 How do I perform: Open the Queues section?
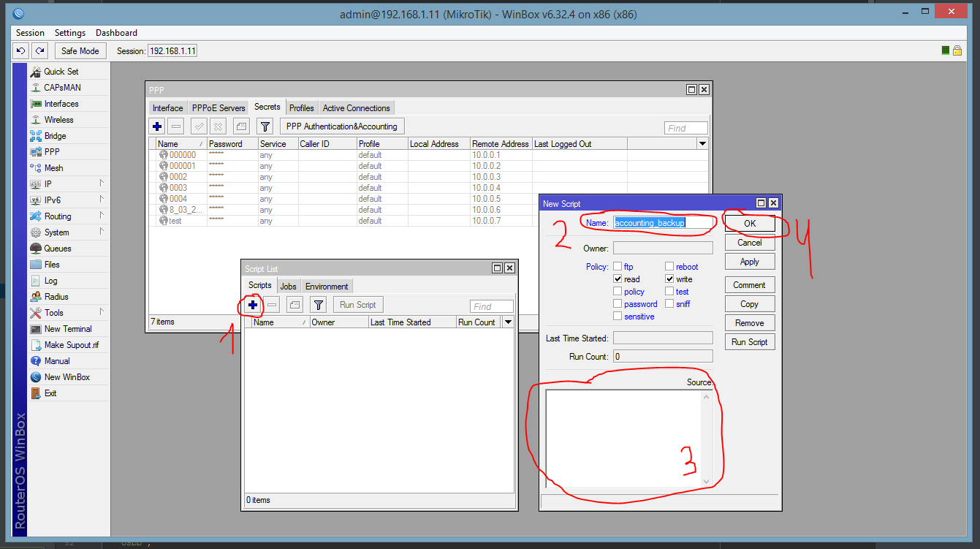coord(58,249)
